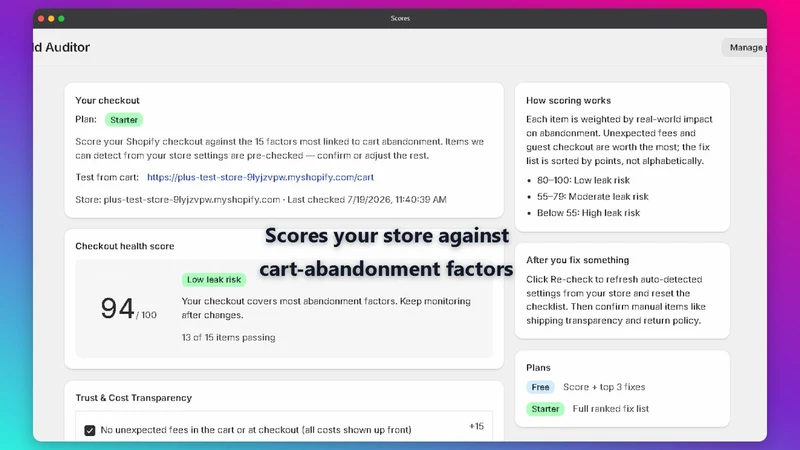Image resolution: width=800 pixels, height=450 pixels.
Task: Toggle the 'No unexpected fees' checkbox
Action: click(x=90, y=430)
